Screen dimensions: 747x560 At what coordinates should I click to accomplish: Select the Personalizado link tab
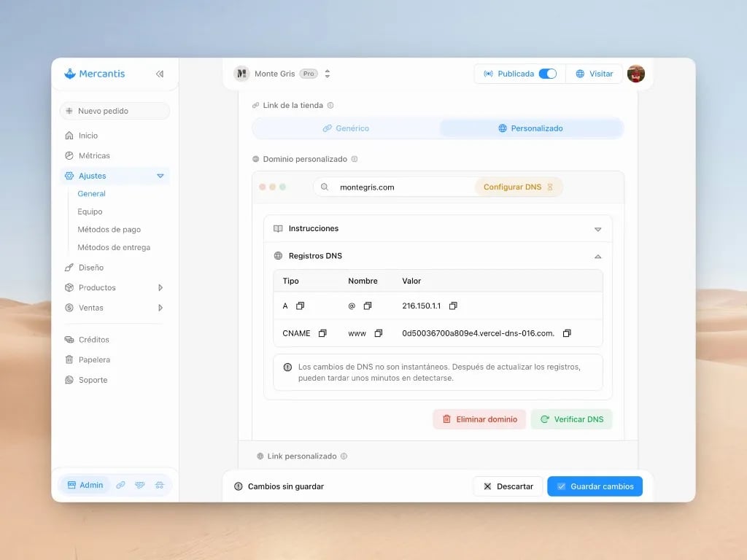click(531, 128)
